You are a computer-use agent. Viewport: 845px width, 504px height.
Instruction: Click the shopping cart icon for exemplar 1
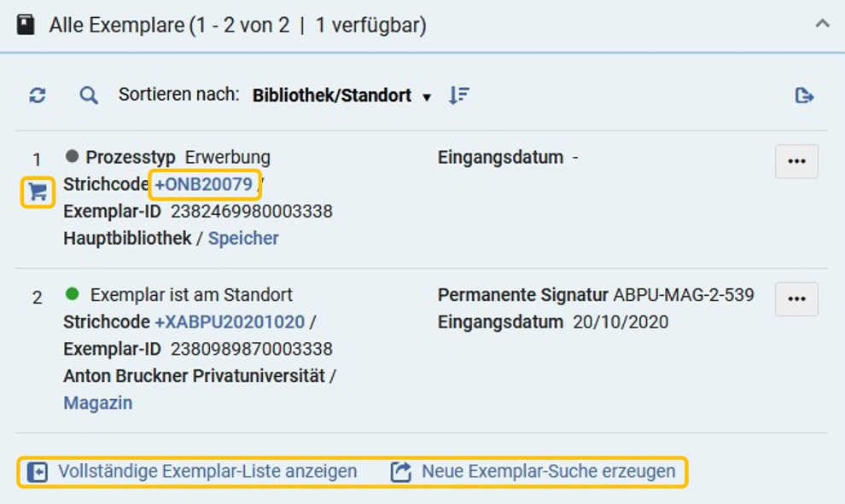click(x=38, y=192)
